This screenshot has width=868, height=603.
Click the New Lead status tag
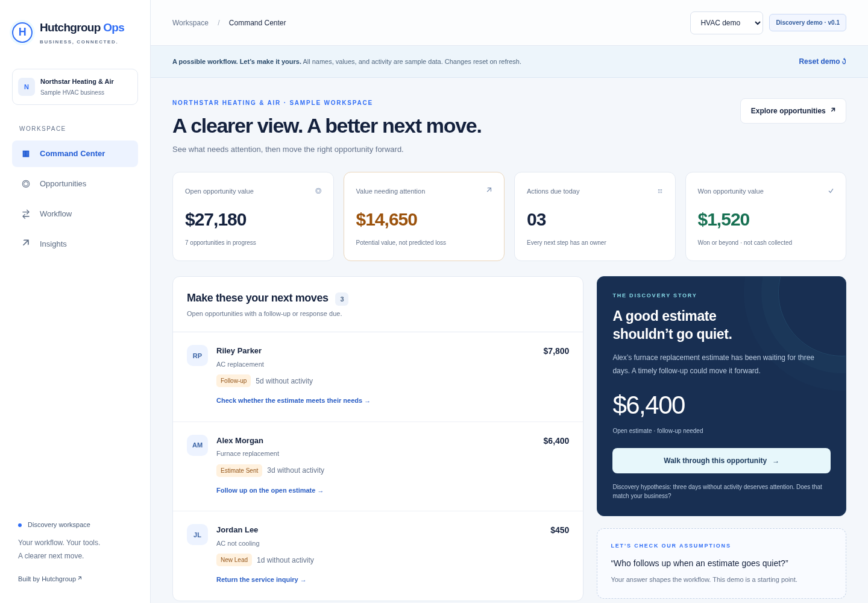(234, 560)
